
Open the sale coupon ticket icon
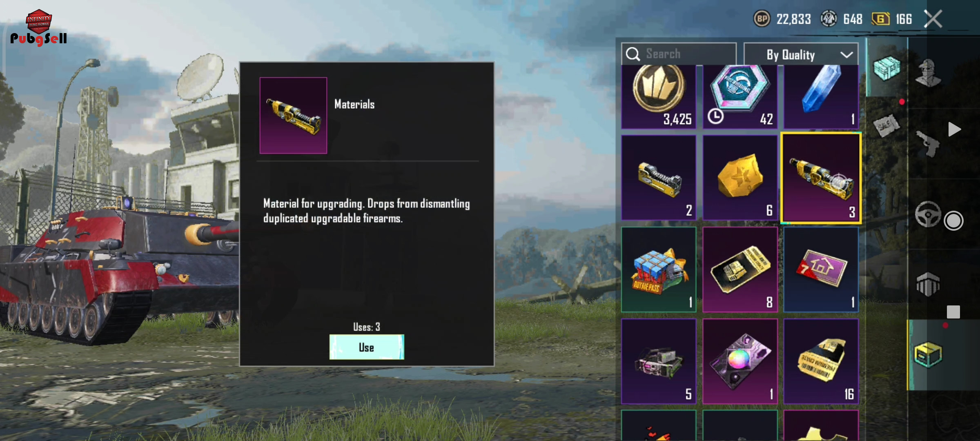click(886, 126)
